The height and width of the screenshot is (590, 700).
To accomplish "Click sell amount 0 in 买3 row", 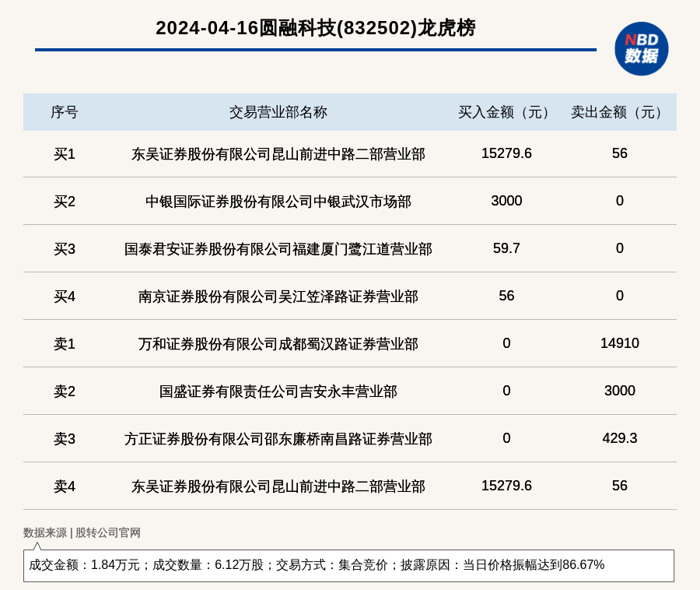I will click(620, 248).
